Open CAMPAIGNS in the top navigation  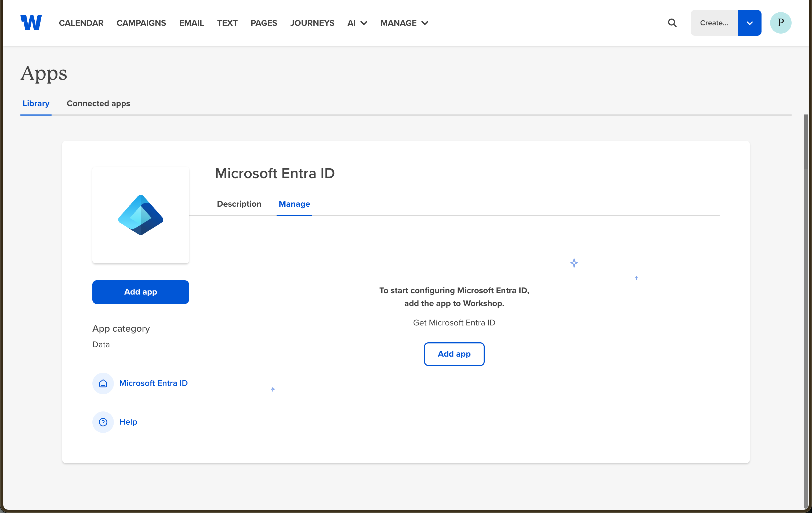[x=141, y=23]
